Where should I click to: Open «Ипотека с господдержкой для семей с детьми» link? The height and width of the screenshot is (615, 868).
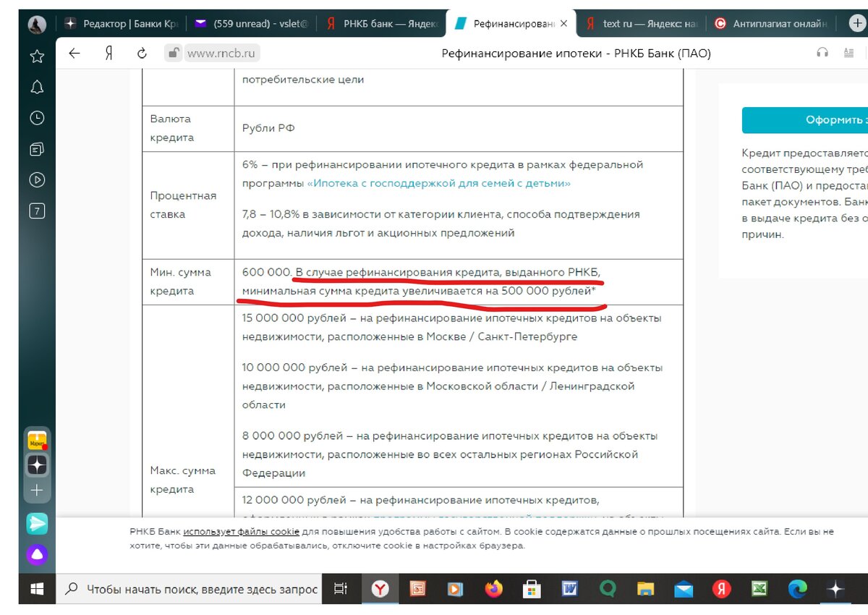pos(439,184)
